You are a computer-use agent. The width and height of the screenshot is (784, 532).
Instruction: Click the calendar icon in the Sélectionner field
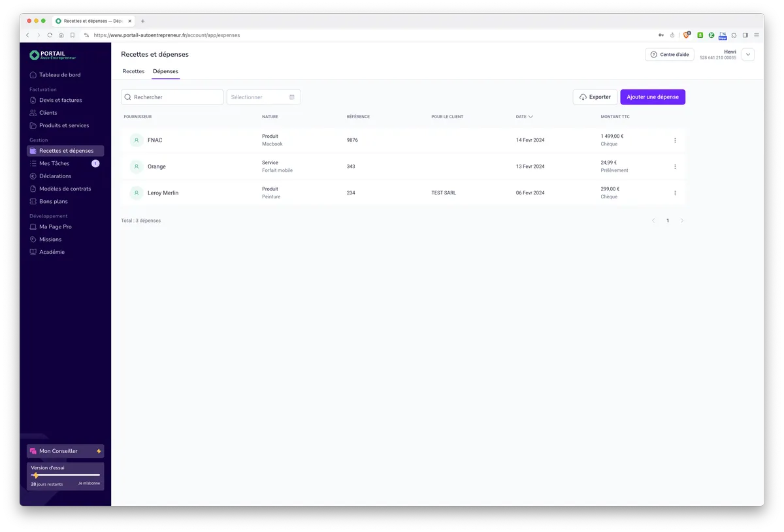coord(292,97)
